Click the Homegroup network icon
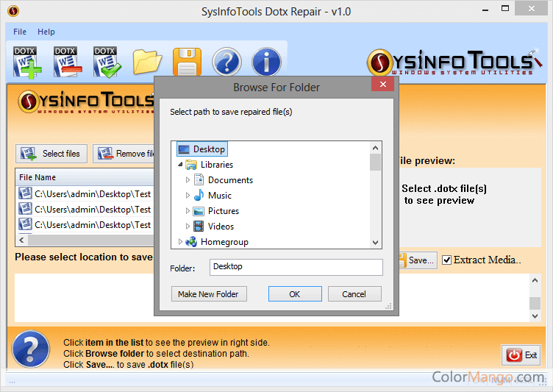 pyautogui.click(x=191, y=242)
